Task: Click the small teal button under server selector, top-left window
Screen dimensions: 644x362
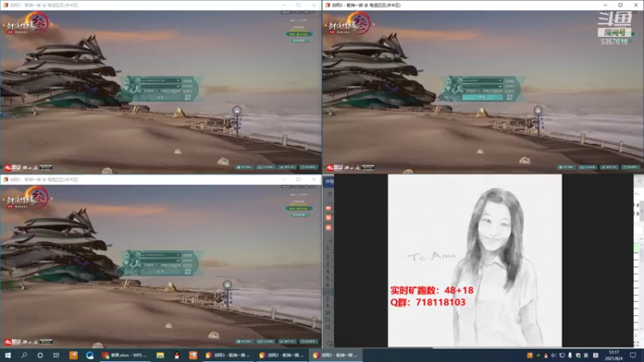Action: click(x=299, y=41)
